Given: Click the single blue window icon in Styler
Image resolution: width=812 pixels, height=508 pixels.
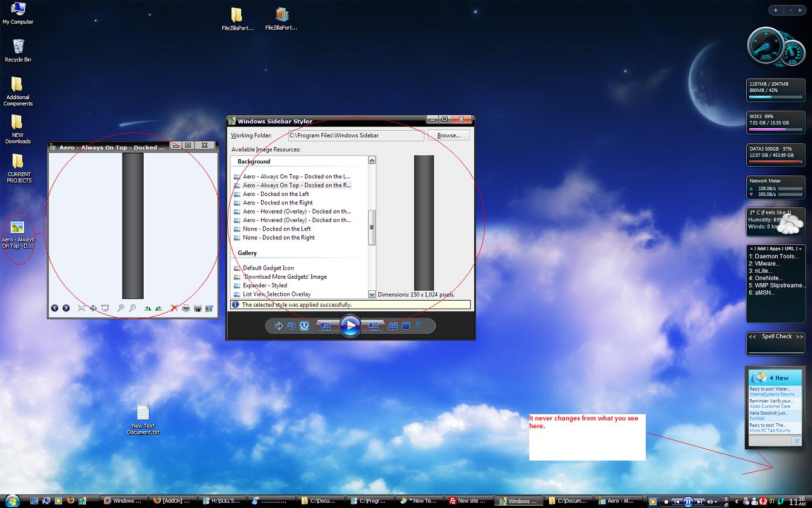Looking at the screenshot, I should point(406,326).
